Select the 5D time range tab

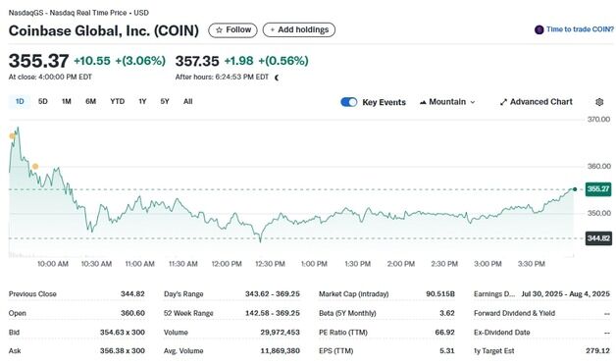(43, 101)
